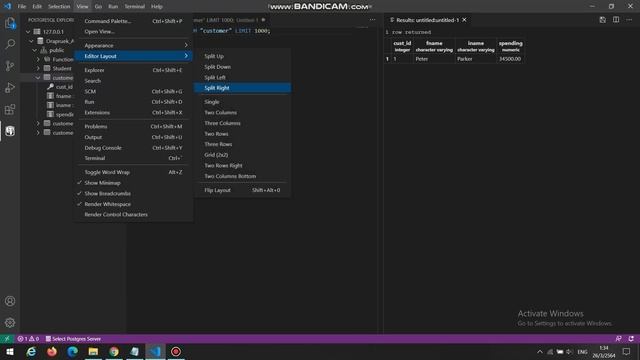Click remote indicator in status bar
Screen dimensions: 640x360
(7, 339)
